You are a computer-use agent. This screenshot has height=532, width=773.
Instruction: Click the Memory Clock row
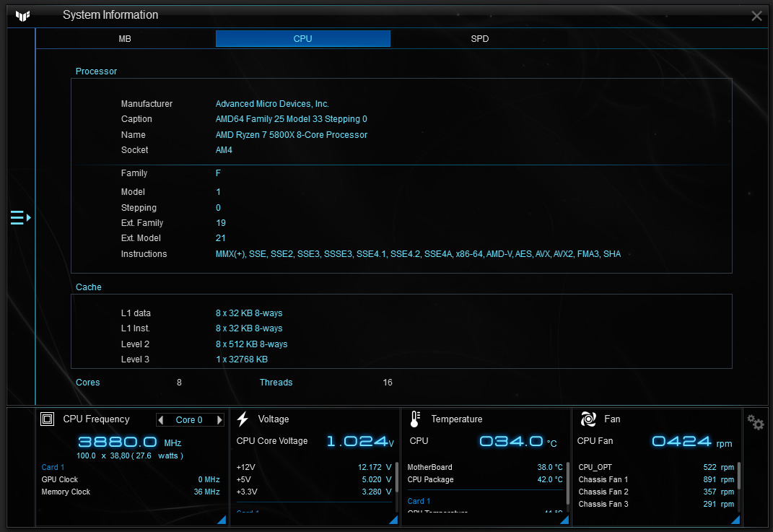pos(131,492)
